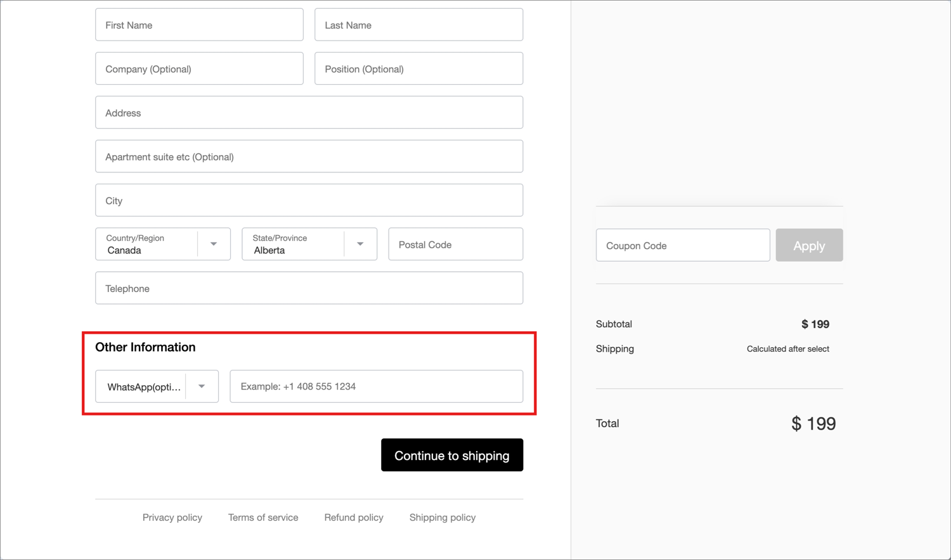Focus the Coupon Code field

click(x=682, y=246)
